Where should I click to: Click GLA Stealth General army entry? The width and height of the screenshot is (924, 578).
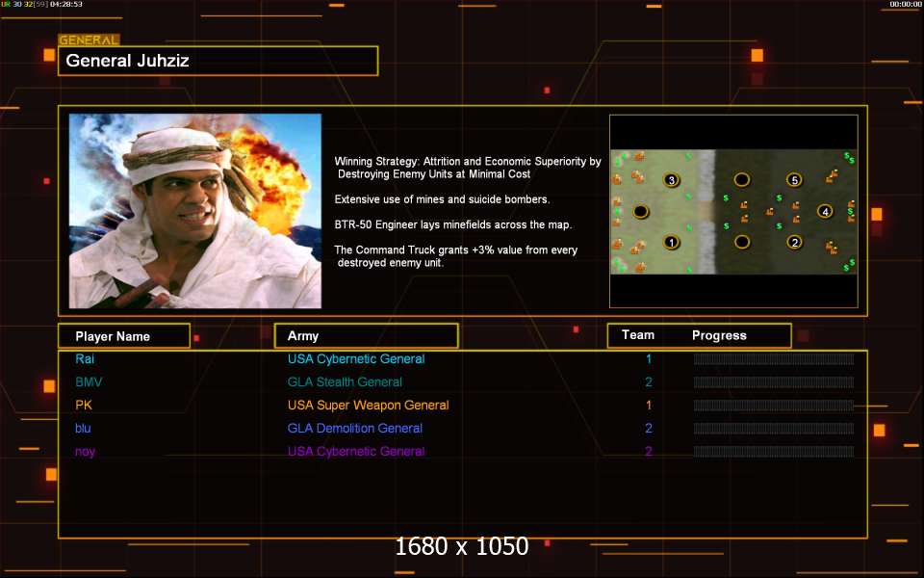pyautogui.click(x=345, y=381)
